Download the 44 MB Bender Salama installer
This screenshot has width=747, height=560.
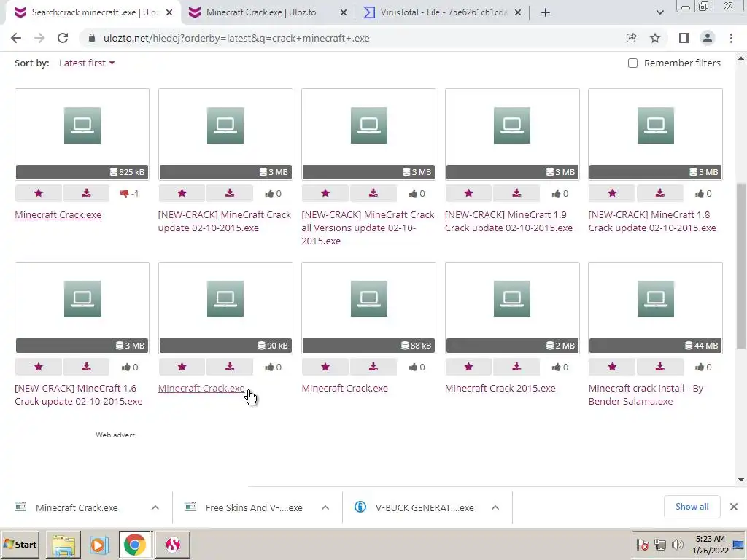659,367
